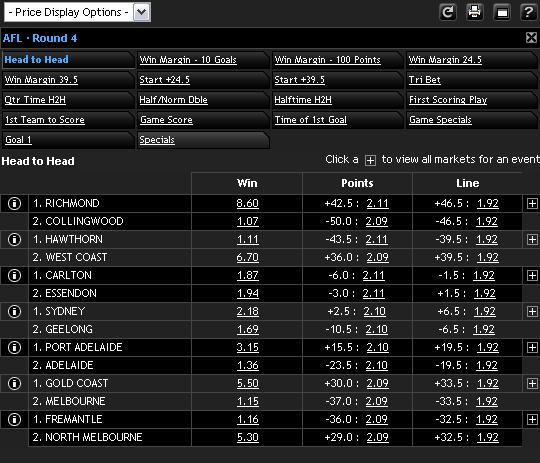Screen dimensions: 540x463
Task: Click Collingwood -50.0 points odds 2.09
Action: click(376, 221)
